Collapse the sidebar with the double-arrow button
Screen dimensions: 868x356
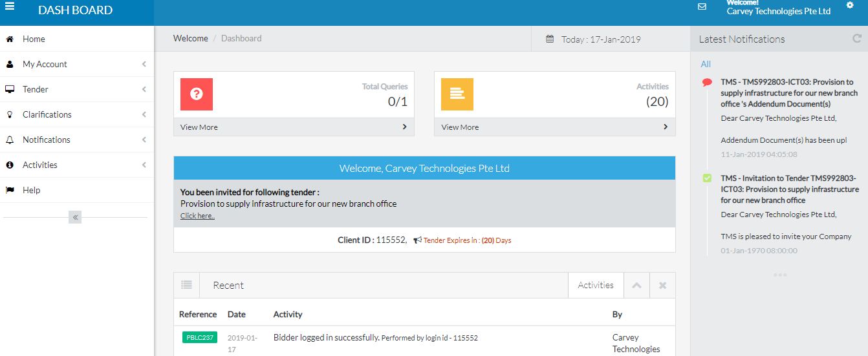[76, 217]
